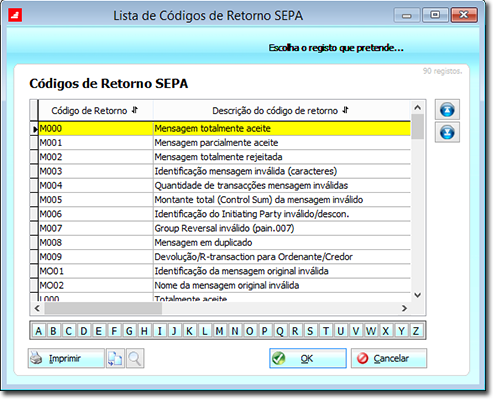Filter list by letter E
Image resolution: width=496 pixels, height=404 pixels.
point(99,331)
